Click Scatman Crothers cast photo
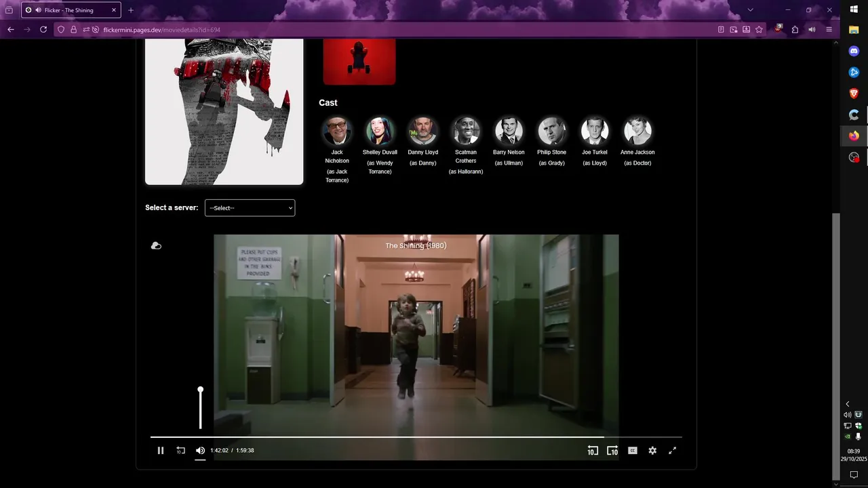The height and width of the screenshot is (488, 868). [x=466, y=131]
